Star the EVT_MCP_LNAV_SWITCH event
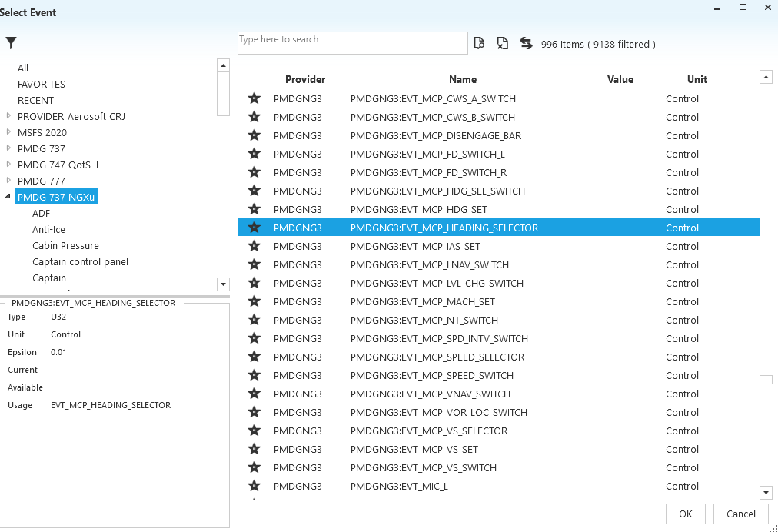 254,264
